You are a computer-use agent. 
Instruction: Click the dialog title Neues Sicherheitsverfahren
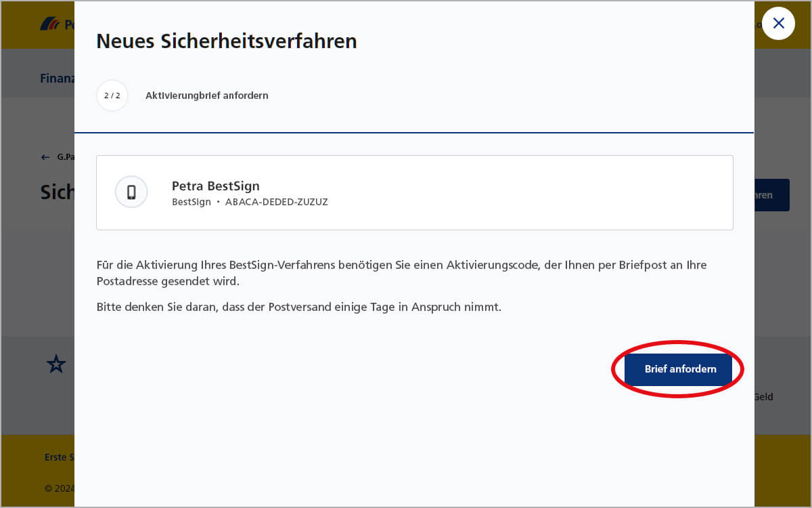tap(227, 41)
